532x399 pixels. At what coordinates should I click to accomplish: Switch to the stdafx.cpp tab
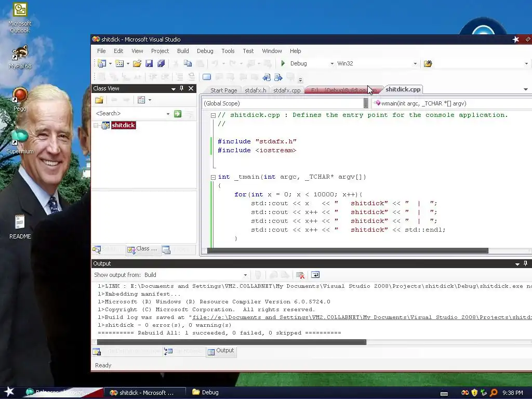[x=287, y=90]
